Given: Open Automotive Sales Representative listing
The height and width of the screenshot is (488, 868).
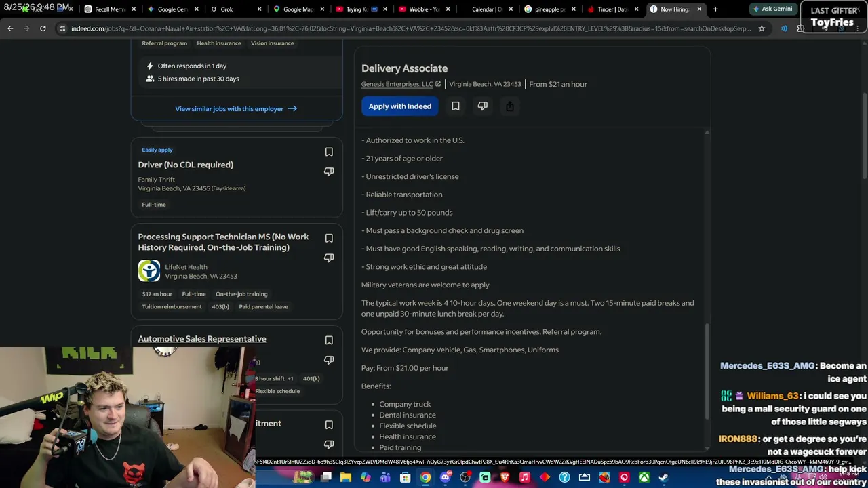Looking at the screenshot, I should pos(202,339).
